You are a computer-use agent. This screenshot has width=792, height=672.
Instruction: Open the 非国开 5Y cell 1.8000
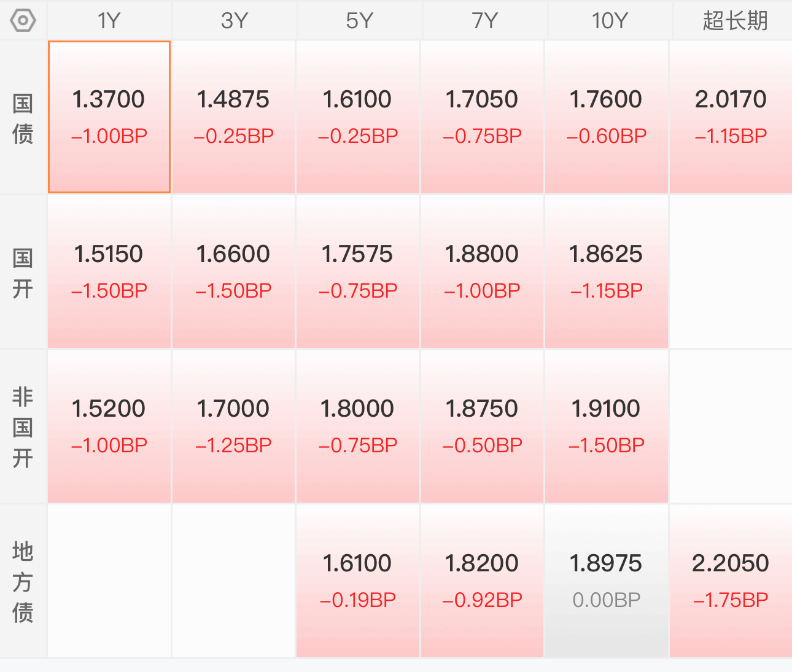[x=358, y=427]
